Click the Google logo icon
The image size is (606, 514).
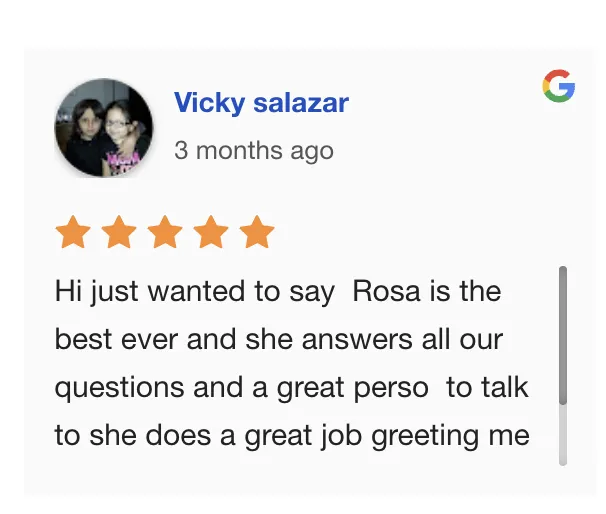coord(558,86)
